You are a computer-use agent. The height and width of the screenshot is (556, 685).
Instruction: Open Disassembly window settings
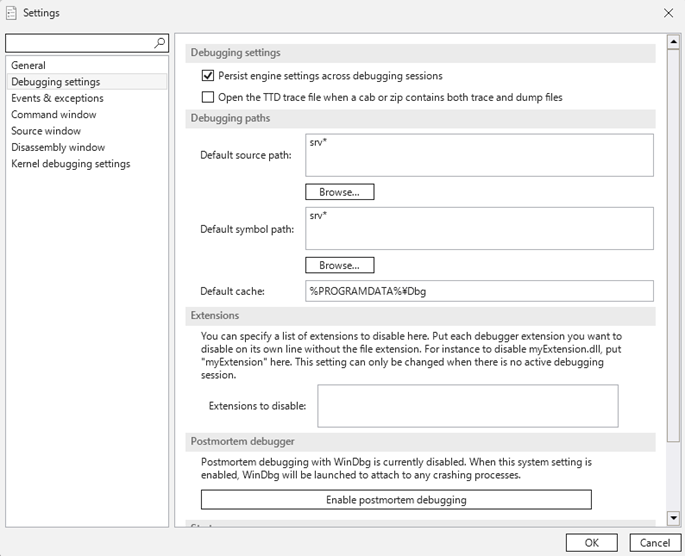(58, 147)
